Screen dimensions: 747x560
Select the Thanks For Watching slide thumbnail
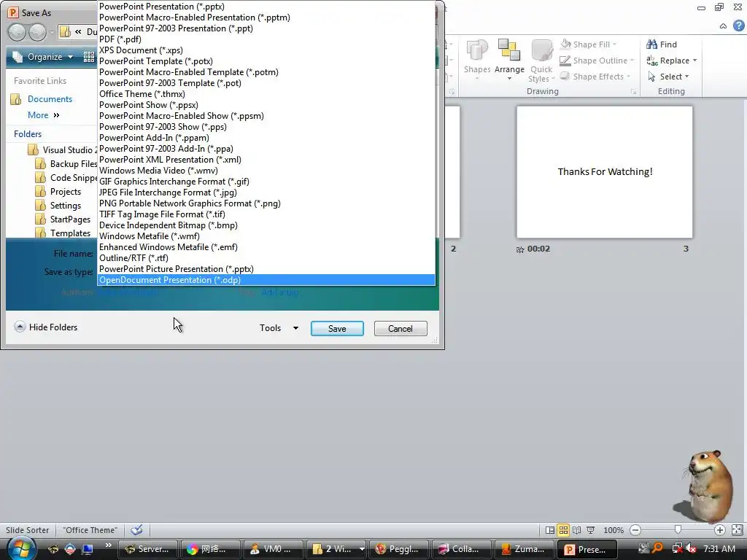coord(605,172)
